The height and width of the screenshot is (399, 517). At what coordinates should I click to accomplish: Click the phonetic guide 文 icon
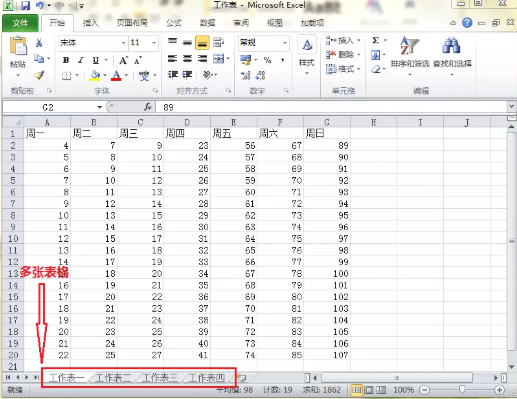144,76
